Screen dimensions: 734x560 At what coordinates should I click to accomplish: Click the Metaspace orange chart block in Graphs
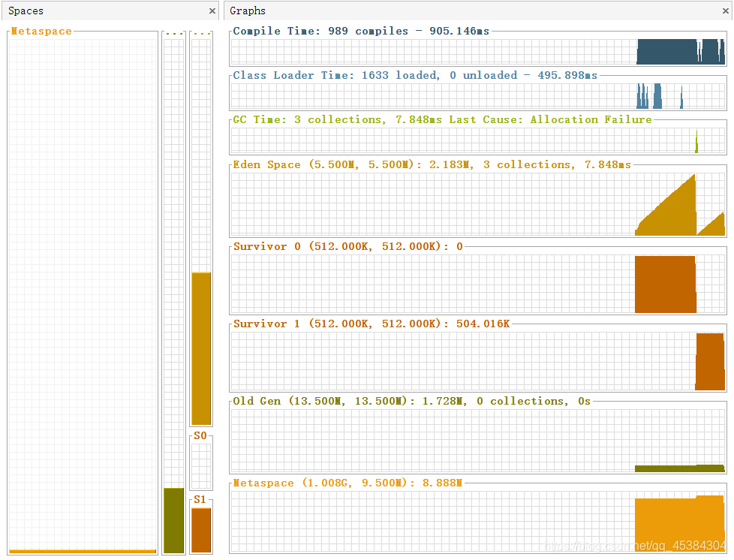click(x=680, y=524)
